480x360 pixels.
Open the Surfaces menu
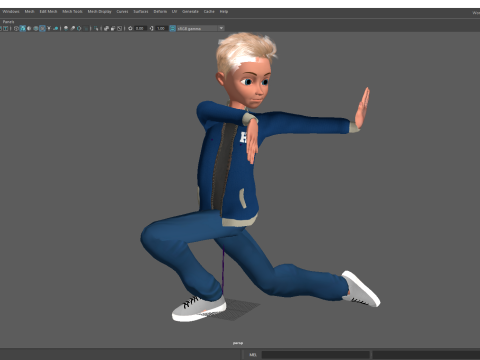pyautogui.click(x=141, y=11)
